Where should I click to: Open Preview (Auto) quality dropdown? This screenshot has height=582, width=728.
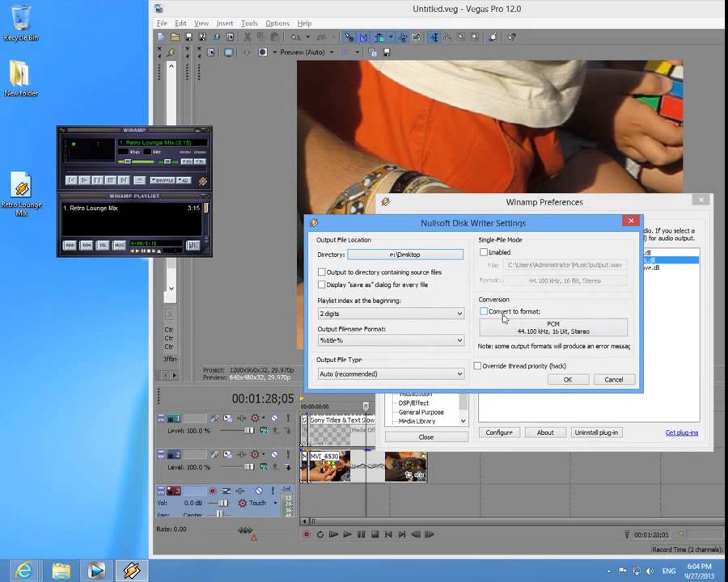(x=332, y=53)
